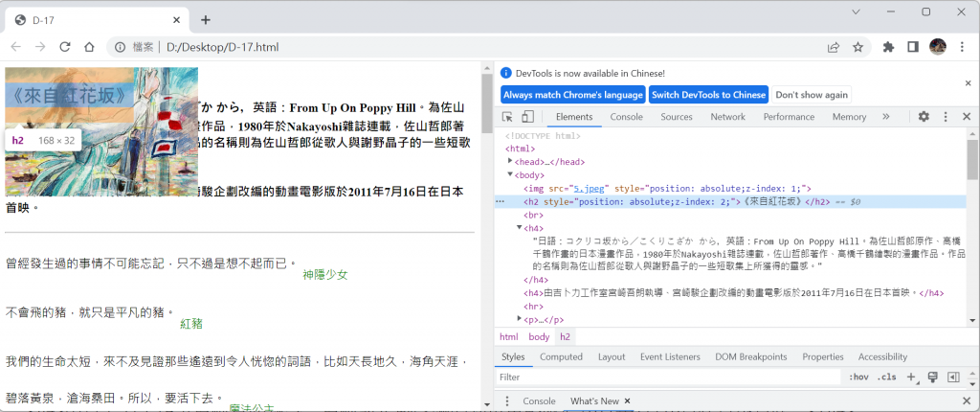980x412 pixels.
Task: Click the ellipsis beside the h2 row
Action: click(x=500, y=201)
